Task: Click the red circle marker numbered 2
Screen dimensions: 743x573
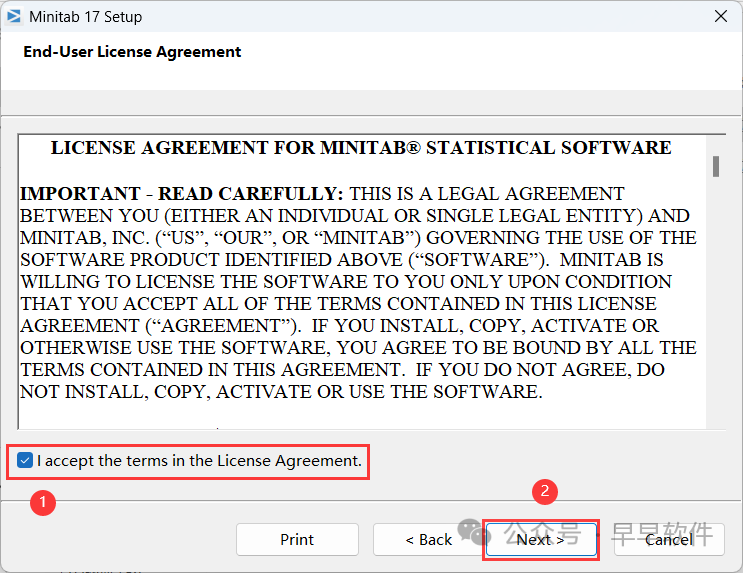Action: click(x=545, y=491)
